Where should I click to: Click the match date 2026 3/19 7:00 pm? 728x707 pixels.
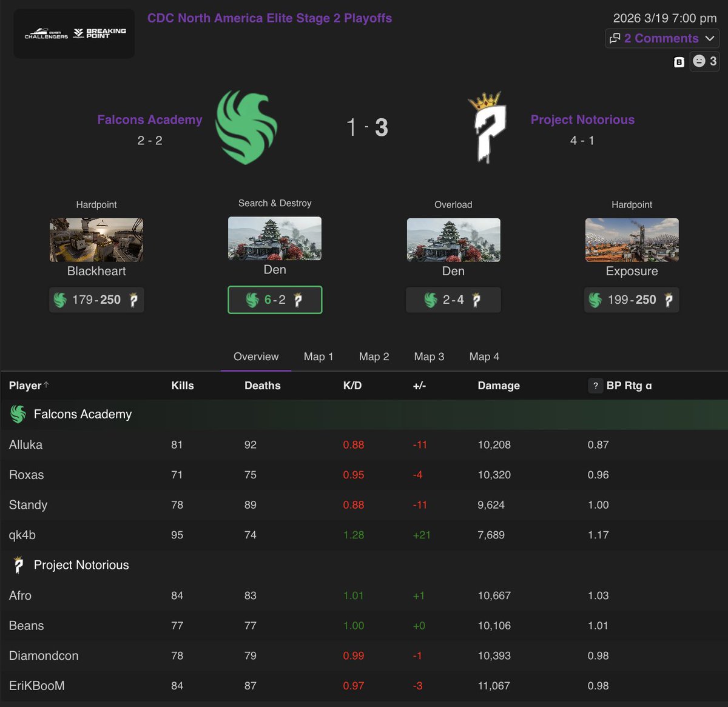pos(665,18)
